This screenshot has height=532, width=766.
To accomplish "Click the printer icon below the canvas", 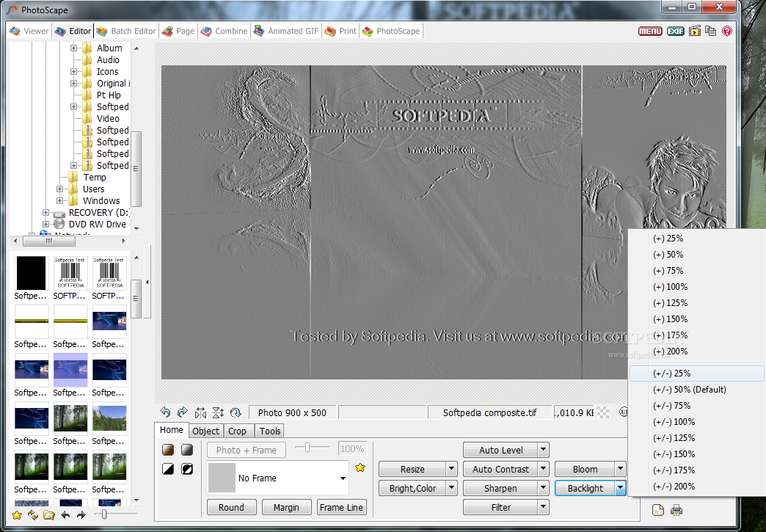I will [676, 511].
